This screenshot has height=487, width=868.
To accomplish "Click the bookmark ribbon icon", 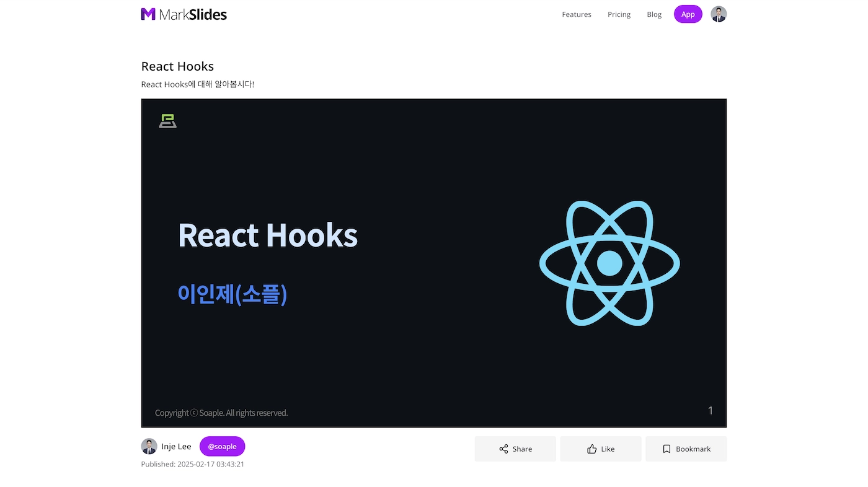I will click(666, 449).
